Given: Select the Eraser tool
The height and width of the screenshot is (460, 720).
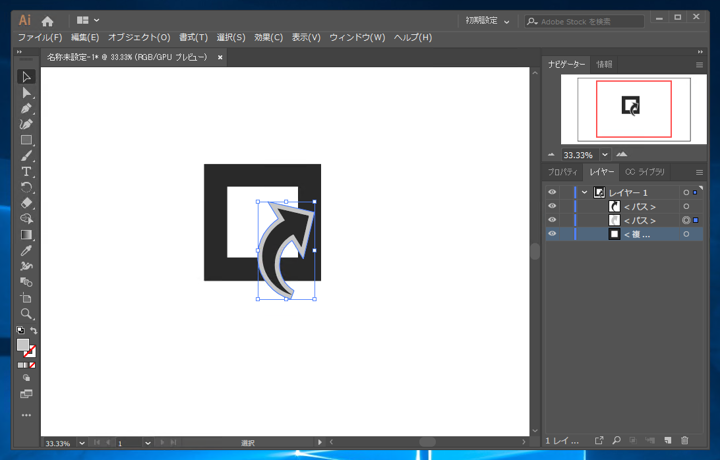Looking at the screenshot, I should pos(26,203).
